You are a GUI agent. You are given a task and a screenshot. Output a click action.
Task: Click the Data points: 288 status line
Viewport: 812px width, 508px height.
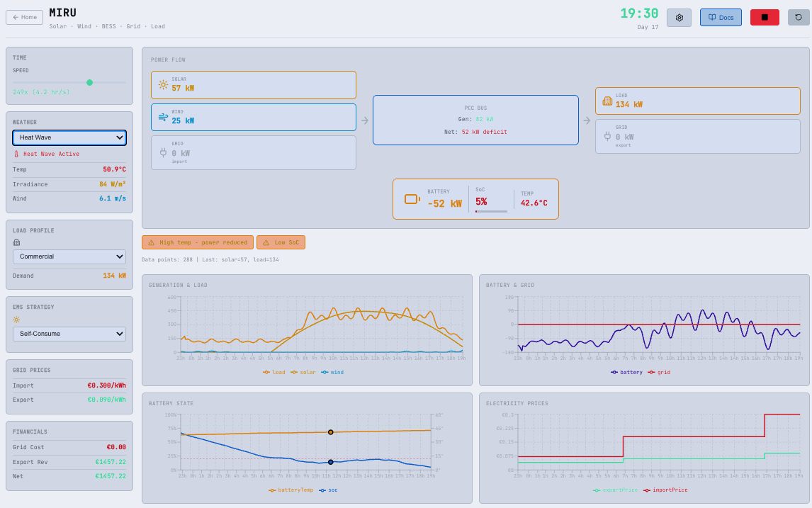(210, 259)
